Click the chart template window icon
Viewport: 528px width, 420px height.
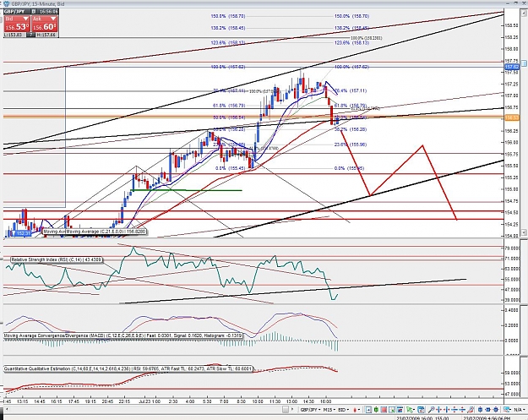click(x=400, y=410)
